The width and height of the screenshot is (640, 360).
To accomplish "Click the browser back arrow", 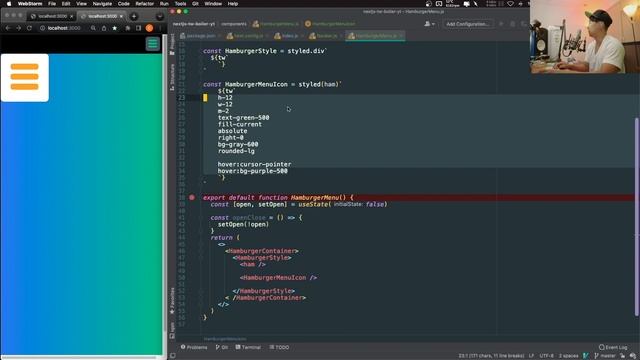I will [x=8, y=28].
